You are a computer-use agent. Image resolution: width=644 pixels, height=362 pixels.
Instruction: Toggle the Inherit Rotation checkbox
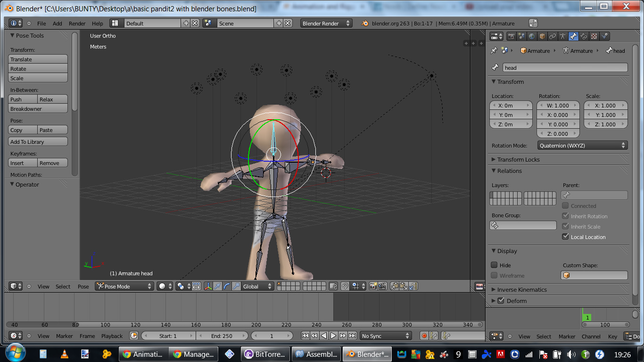pos(566,216)
